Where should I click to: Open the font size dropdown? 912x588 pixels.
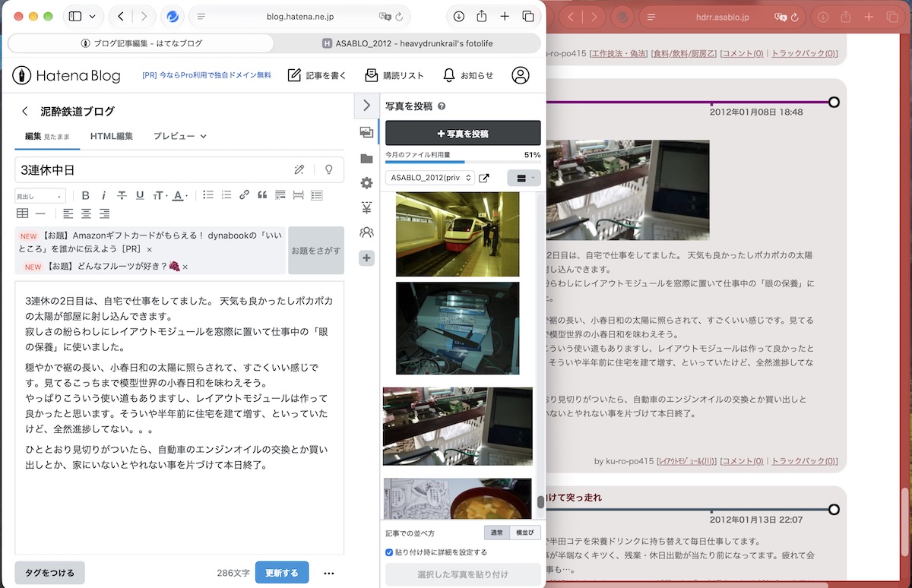tap(160, 195)
